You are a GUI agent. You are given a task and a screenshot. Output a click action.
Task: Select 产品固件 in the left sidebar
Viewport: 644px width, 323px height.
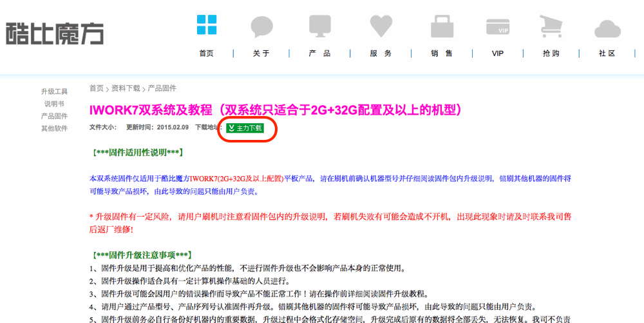point(54,116)
